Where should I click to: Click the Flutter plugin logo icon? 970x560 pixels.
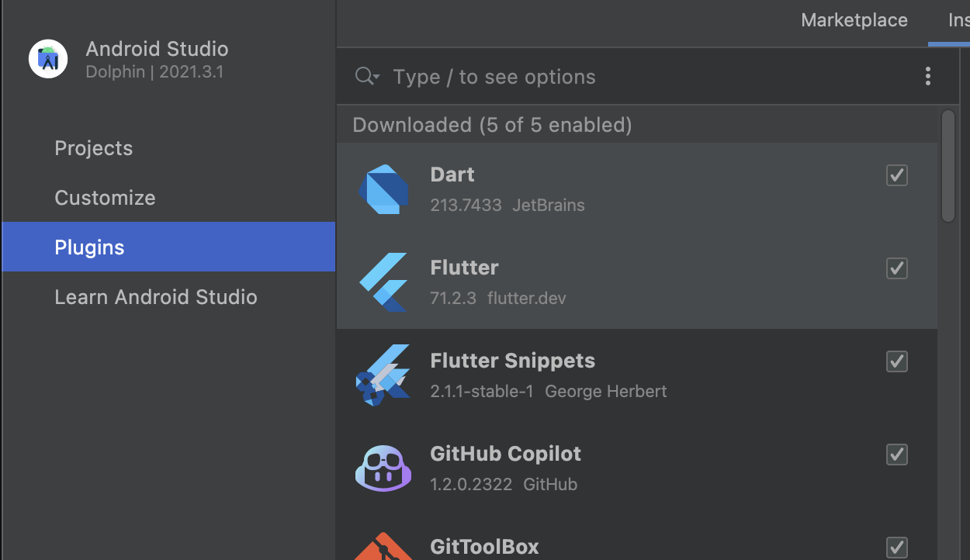pos(383,282)
